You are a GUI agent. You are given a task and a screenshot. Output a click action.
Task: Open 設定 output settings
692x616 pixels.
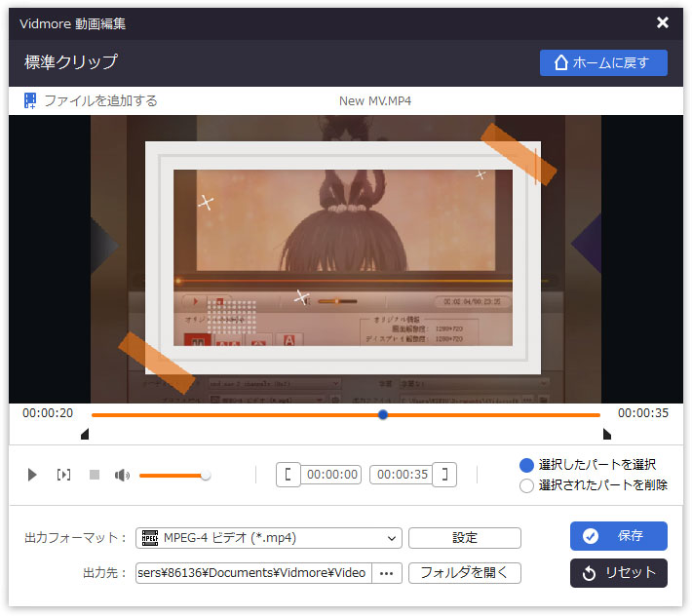click(465, 538)
